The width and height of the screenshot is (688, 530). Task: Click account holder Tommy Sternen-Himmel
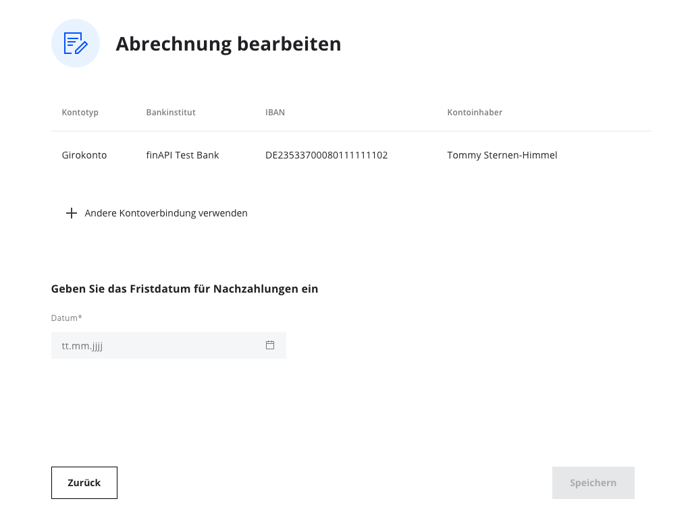click(502, 155)
